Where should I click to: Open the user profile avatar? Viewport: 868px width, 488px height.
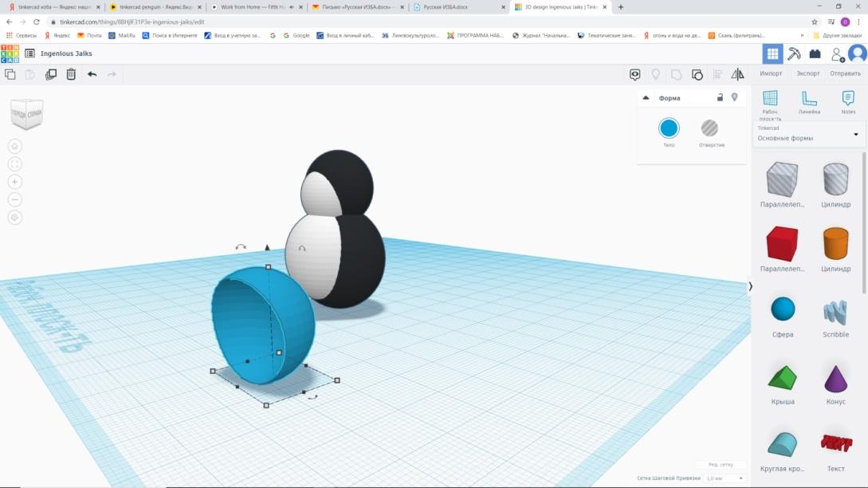857,53
